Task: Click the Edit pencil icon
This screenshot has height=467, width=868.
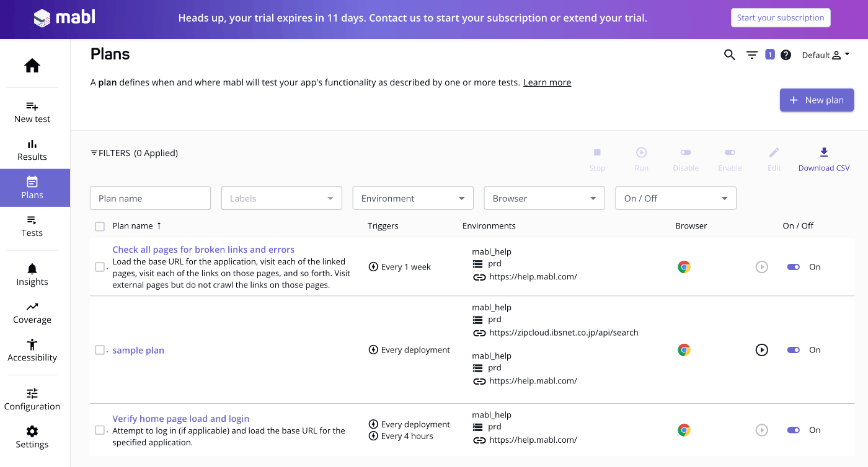Action: pyautogui.click(x=774, y=159)
